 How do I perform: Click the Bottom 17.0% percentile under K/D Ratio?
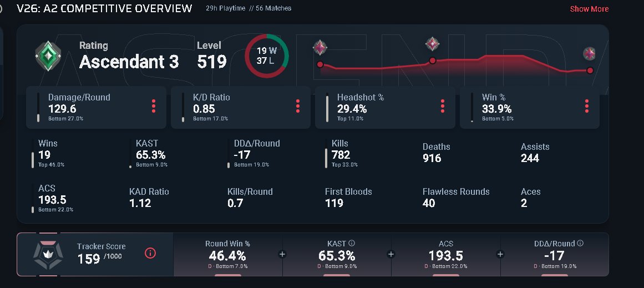click(210, 119)
